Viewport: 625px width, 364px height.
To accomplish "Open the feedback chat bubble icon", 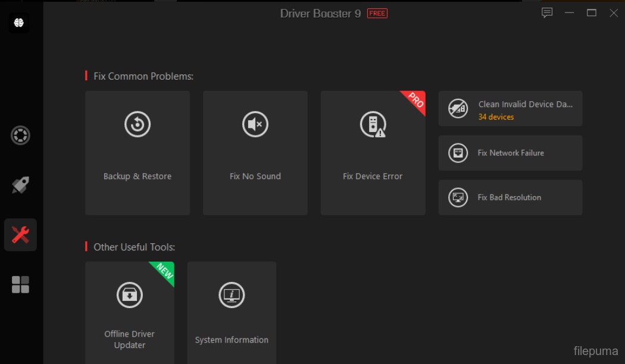I will pyautogui.click(x=547, y=13).
